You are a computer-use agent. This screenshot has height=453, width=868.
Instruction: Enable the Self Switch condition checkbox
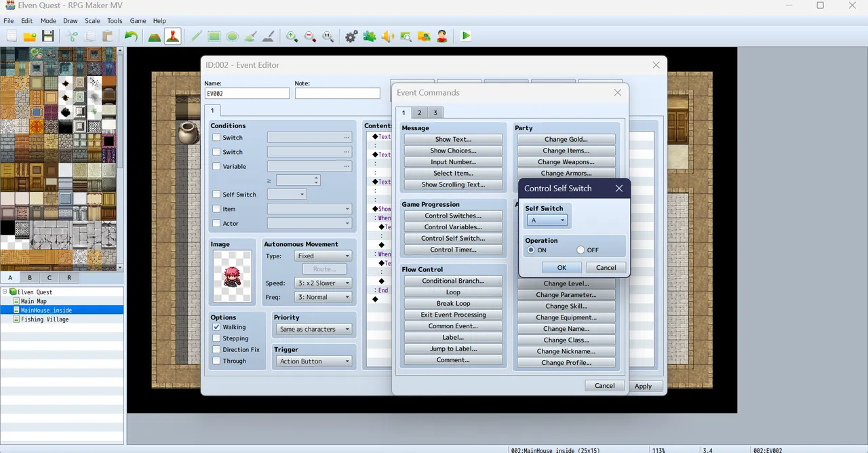[216, 195]
